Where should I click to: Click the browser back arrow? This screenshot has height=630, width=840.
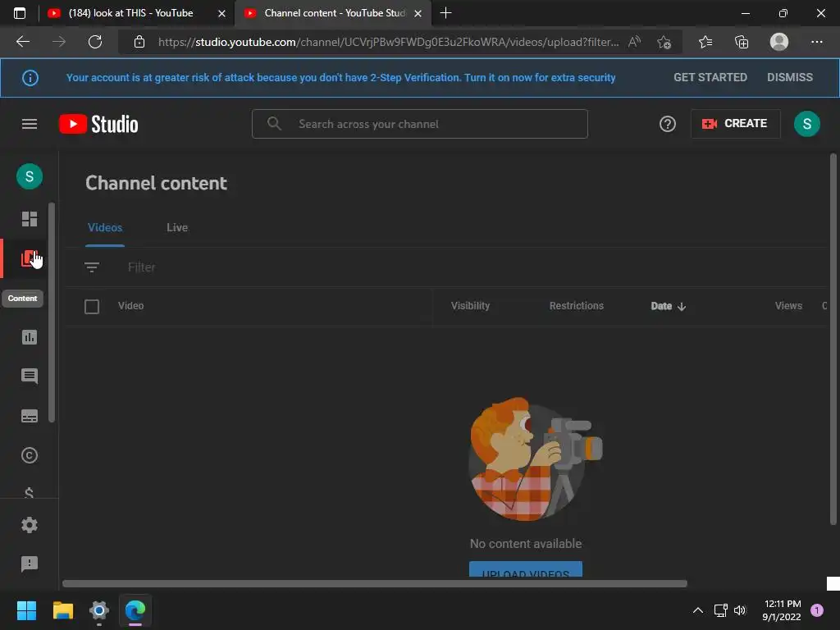[x=22, y=42]
